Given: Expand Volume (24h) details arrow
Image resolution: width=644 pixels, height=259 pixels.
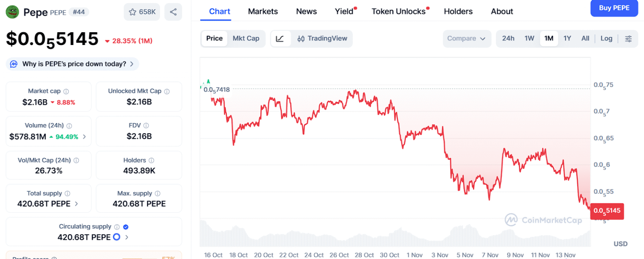Looking at the screenshot, I should [84, 136].
